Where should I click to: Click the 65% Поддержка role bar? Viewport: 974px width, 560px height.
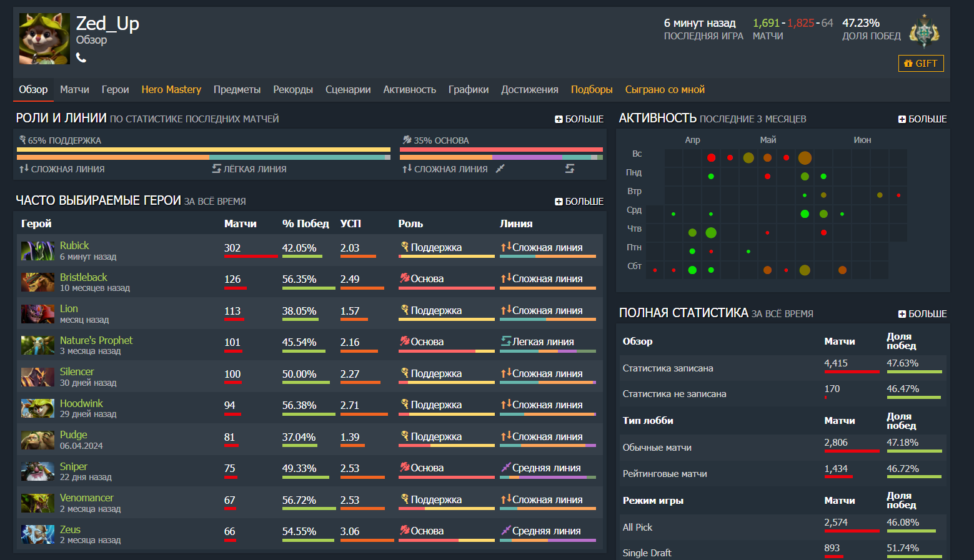pos(204,150)
